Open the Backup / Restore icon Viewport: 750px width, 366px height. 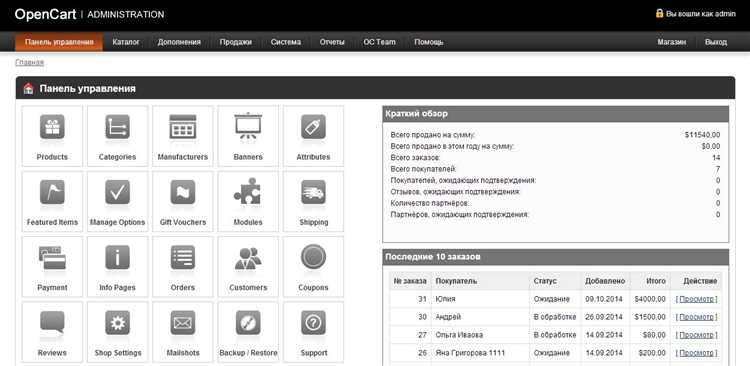(248, 323)
